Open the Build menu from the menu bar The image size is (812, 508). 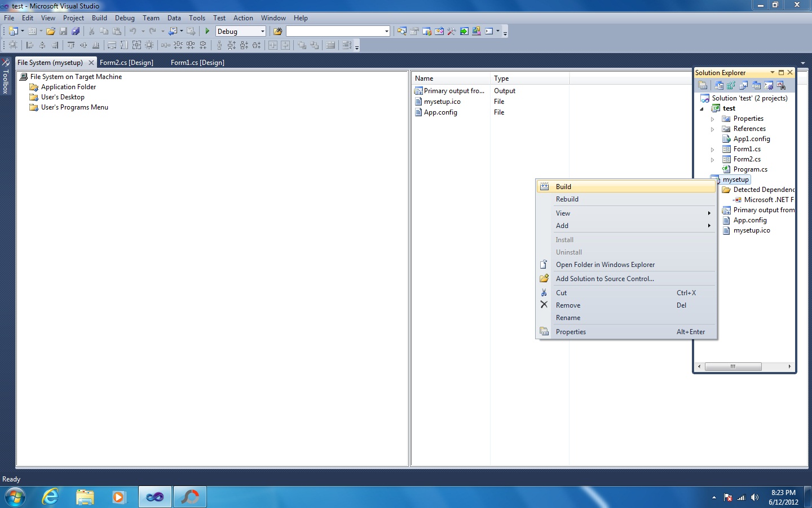pos(99,17)
